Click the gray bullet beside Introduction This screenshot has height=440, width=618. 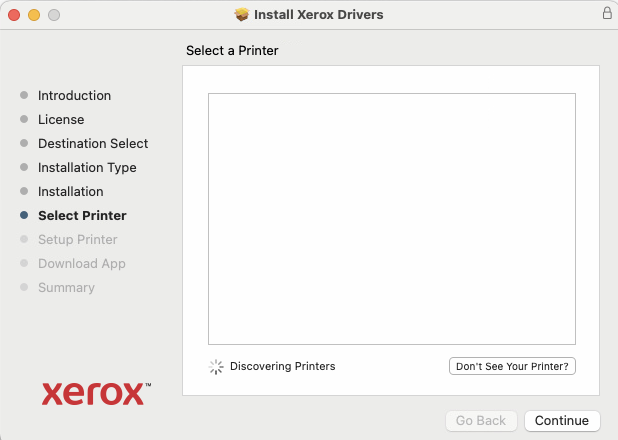pos(24,95)
